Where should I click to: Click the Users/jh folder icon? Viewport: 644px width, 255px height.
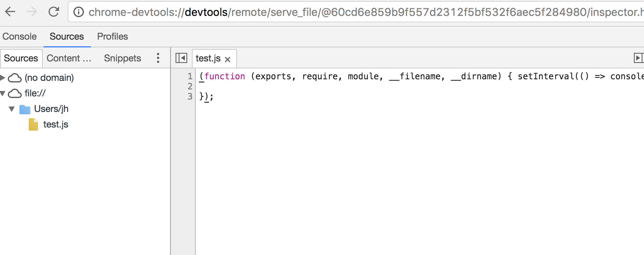(x=25, y=109)
